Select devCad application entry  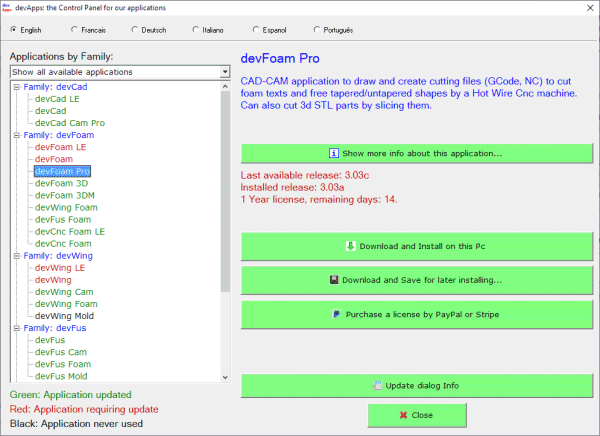click(51, 111)
